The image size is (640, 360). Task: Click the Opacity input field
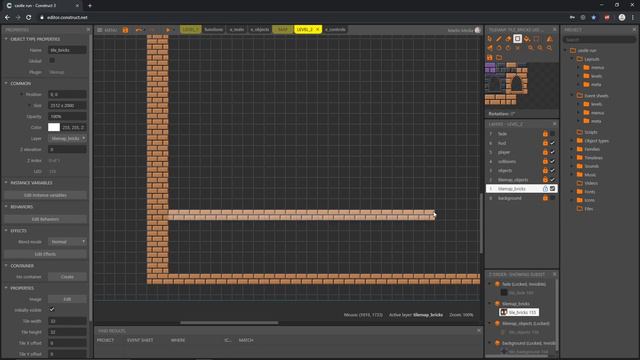[67, 116]
